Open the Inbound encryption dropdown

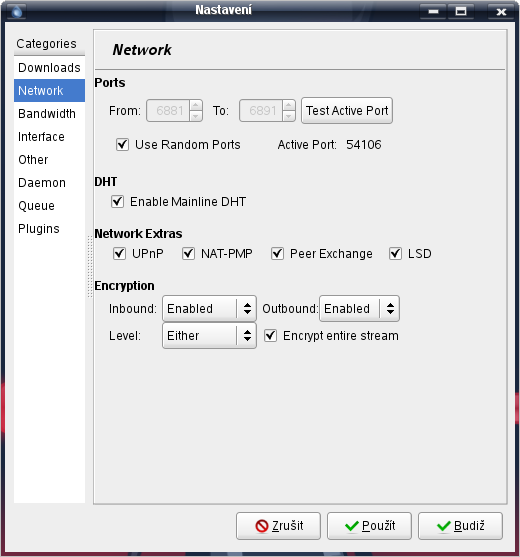[209, 308]
